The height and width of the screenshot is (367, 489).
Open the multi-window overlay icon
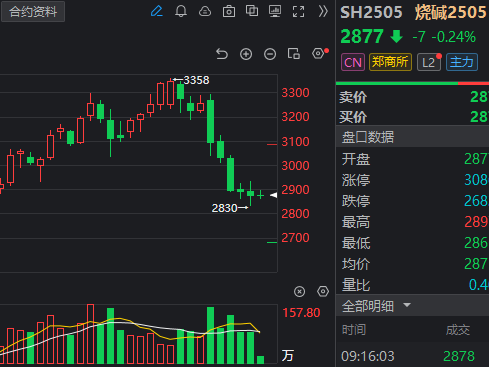click(x=252, y=11)
